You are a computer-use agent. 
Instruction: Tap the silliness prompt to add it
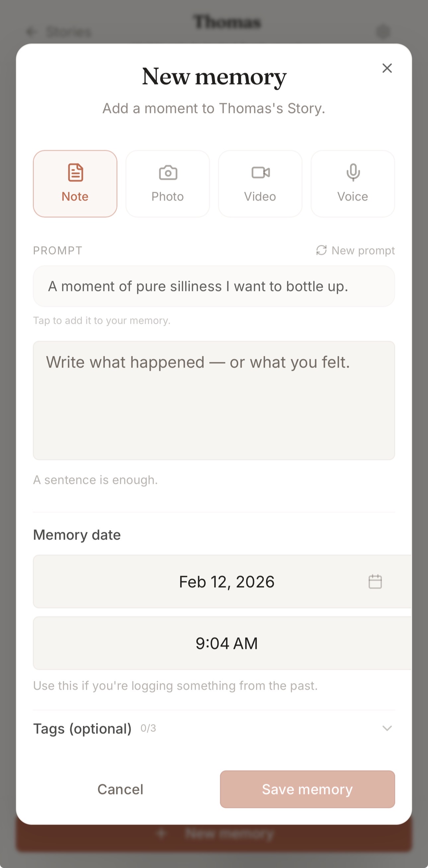tap(214, 286)
